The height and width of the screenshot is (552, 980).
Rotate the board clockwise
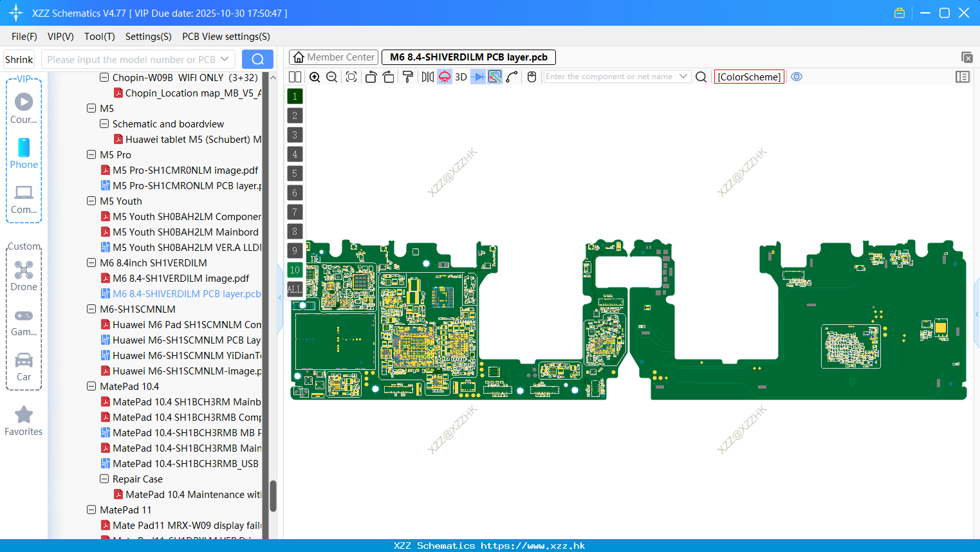[x=389, y=77]
